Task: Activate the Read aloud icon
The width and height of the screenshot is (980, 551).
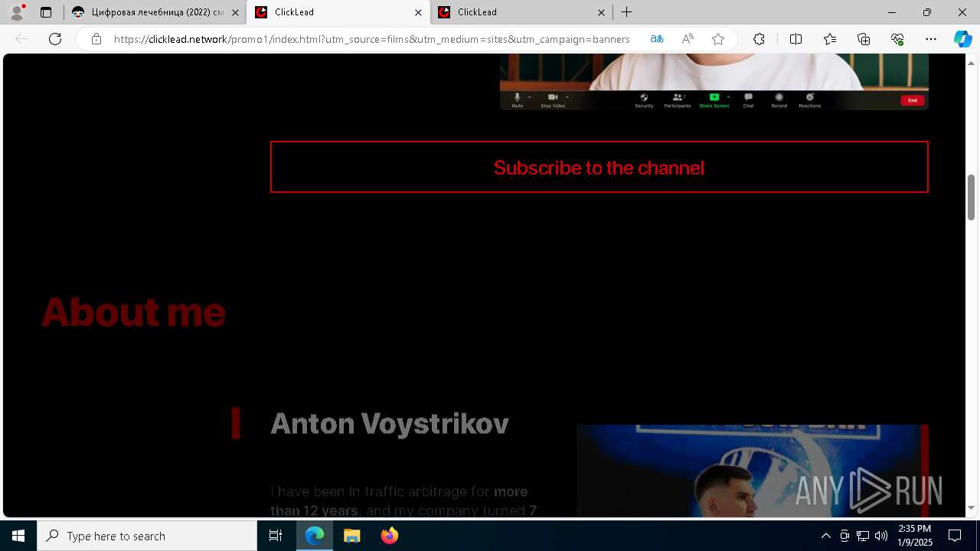Action: (x=688, y=39)
